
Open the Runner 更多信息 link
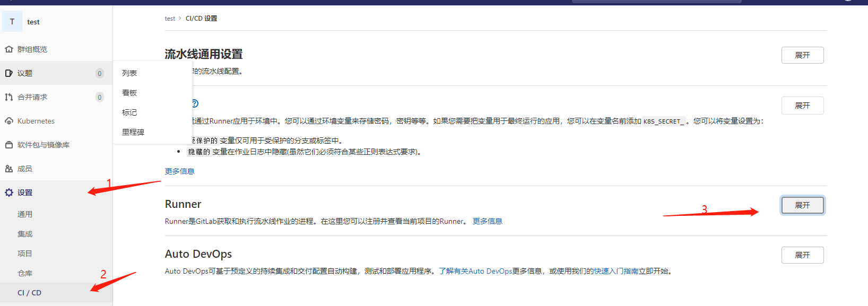pyautogui.click(x=487, y=221)
